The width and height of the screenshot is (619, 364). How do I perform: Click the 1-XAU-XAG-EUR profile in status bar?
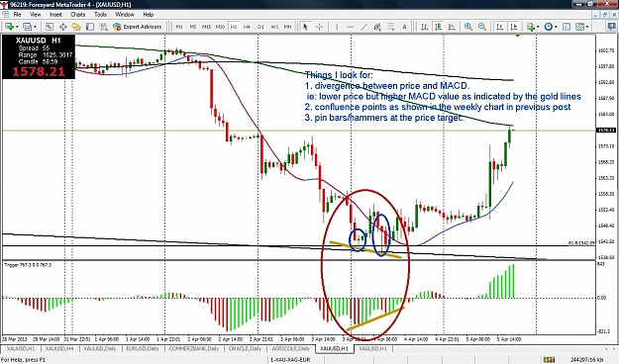point(291,360)
